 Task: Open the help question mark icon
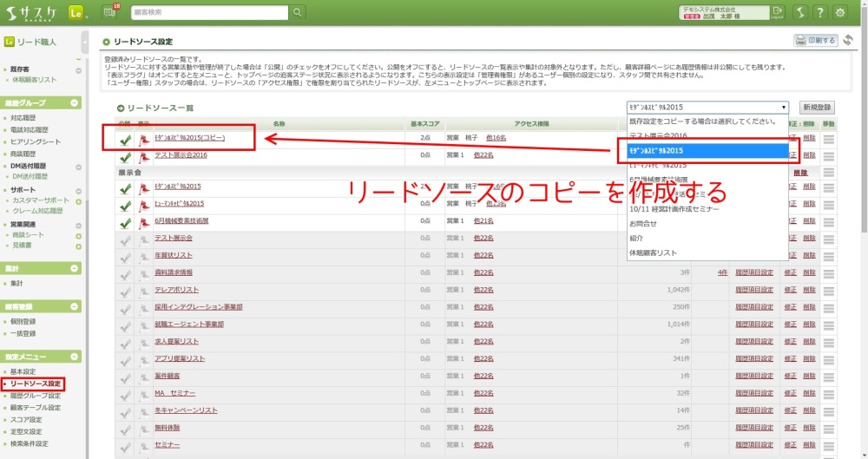[818, 12]
